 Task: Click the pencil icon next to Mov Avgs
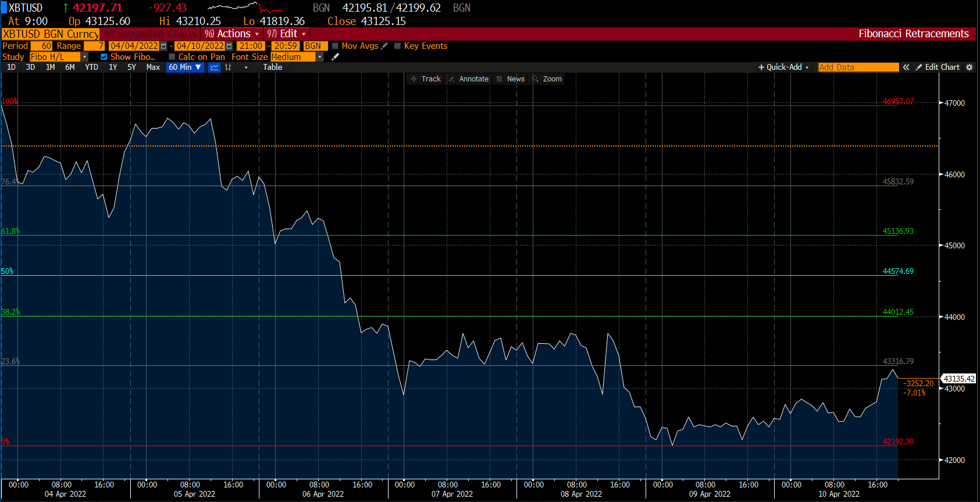384,46
